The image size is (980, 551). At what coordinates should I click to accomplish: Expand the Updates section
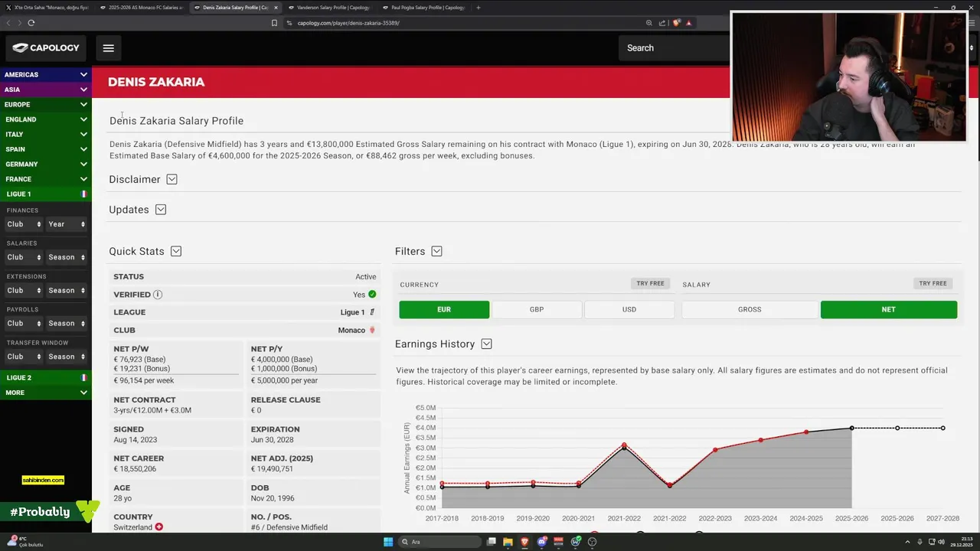pos(161,210)
